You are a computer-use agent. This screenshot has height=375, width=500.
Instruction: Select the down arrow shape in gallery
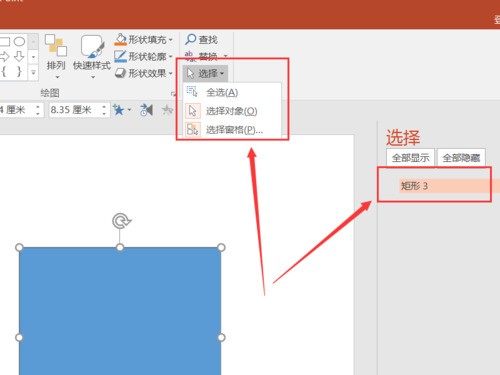click(x=19, y=57)
